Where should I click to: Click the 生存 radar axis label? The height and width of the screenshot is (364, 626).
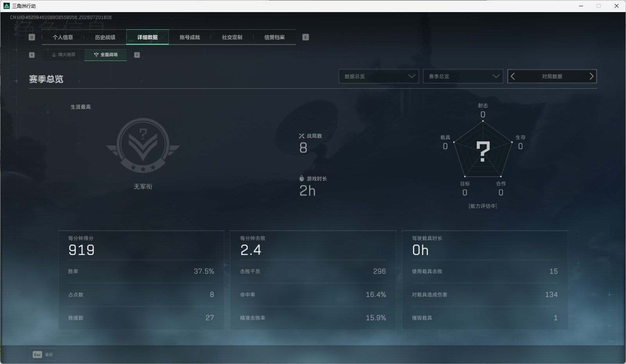(x=520, y=137)
